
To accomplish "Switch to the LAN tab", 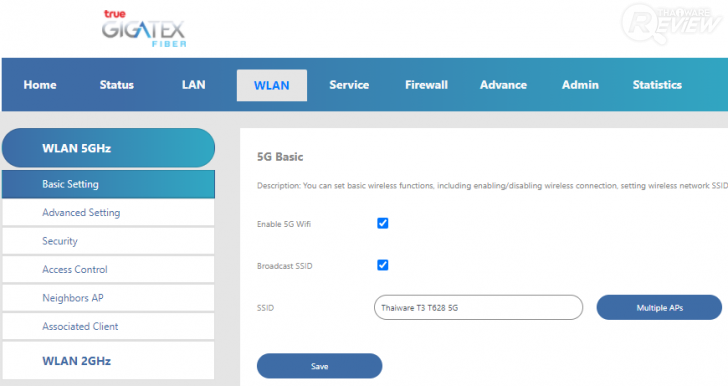I will [194, 85].
